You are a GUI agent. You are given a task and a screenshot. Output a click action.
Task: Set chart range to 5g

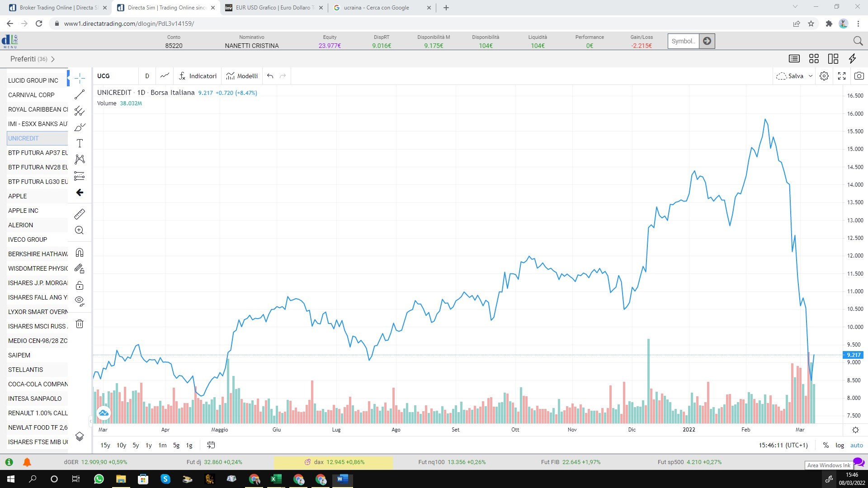click(176, 445)
